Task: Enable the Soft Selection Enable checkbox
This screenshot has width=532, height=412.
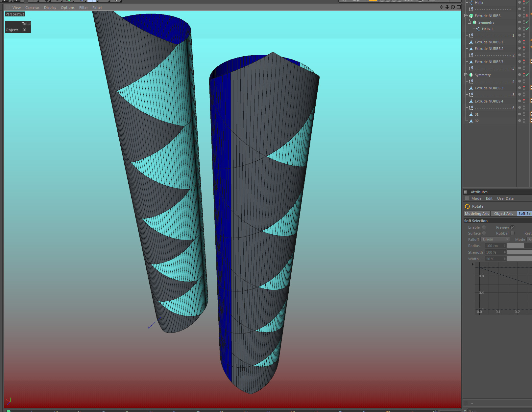Action: coord(484,227)
